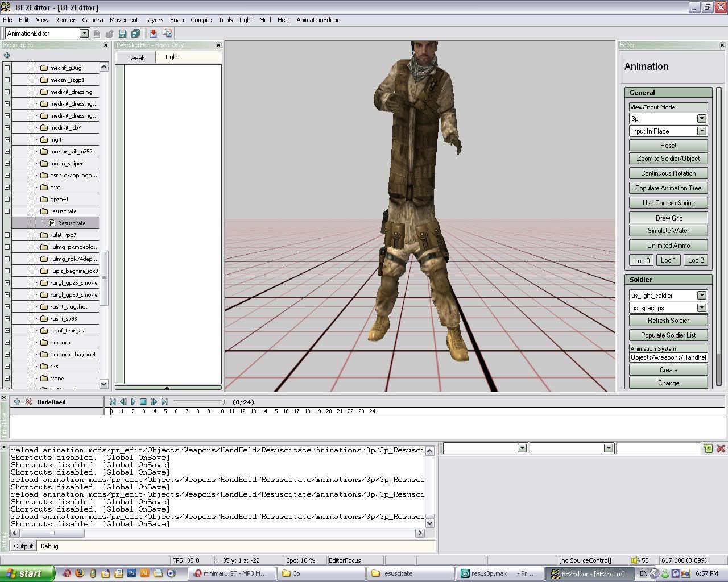
Task: Open the AnimationEditor mode dropdown
Action: tap(84, 34)
